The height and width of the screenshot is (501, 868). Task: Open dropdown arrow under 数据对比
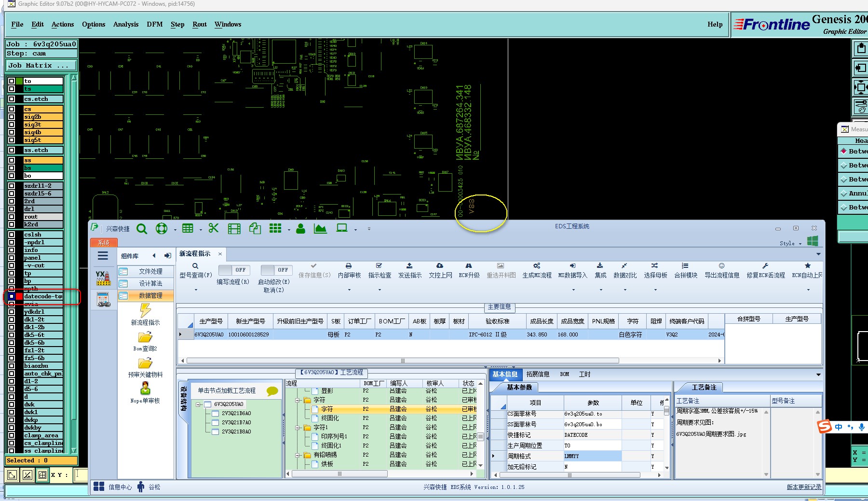pyautogui.click(x=625, y=290)
